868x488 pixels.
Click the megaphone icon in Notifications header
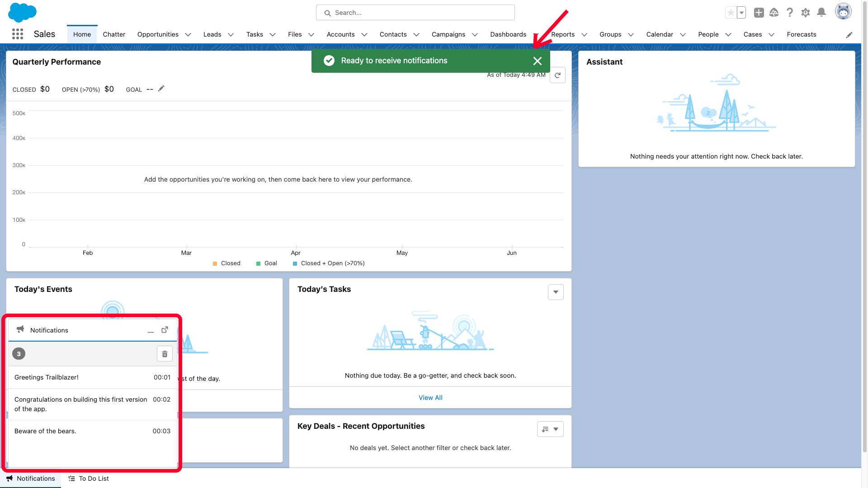pyautogui.click(x=20, y=329)
